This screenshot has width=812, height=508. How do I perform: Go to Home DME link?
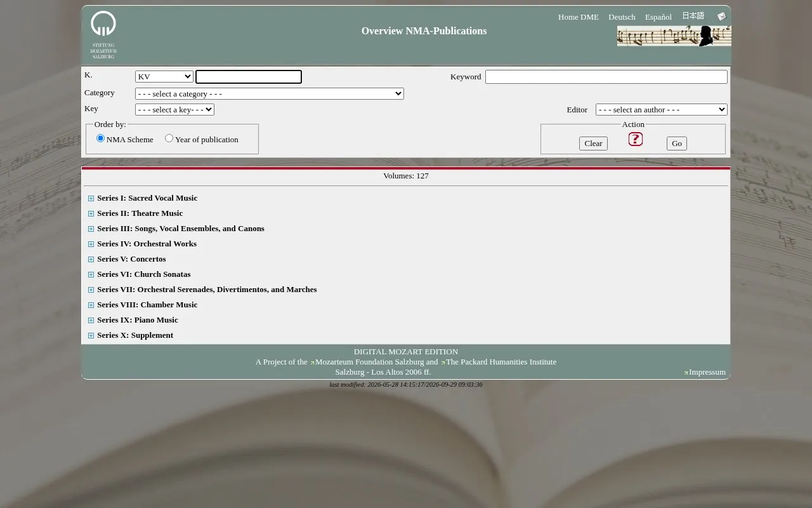579,17
